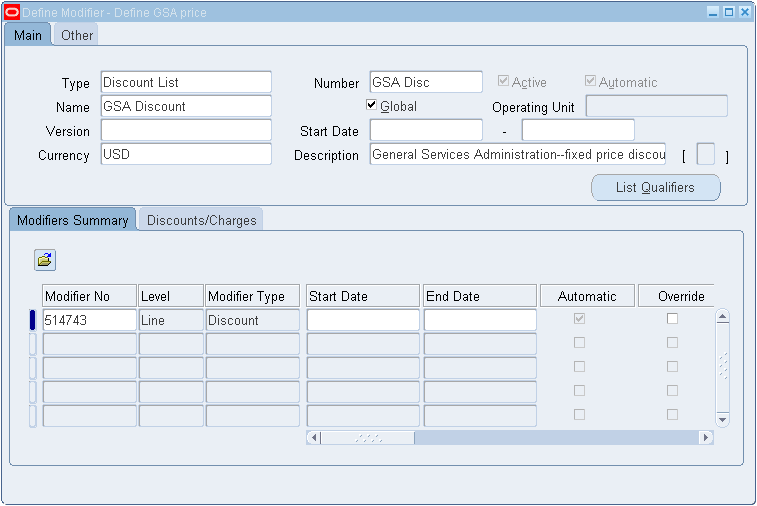Viewport: 757px width, 506px height.
Task: Toggle the header Automatic checkbox beside Active
Action: point(590,81)
